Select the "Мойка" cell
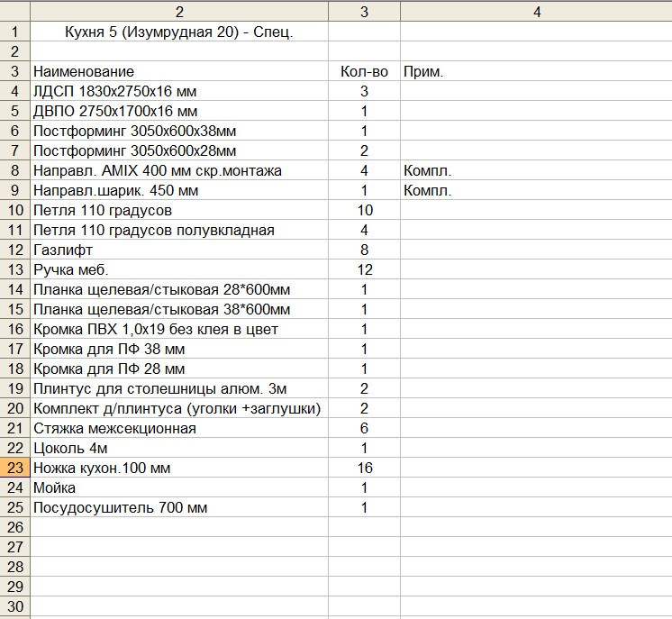 (x=55, y=487)
